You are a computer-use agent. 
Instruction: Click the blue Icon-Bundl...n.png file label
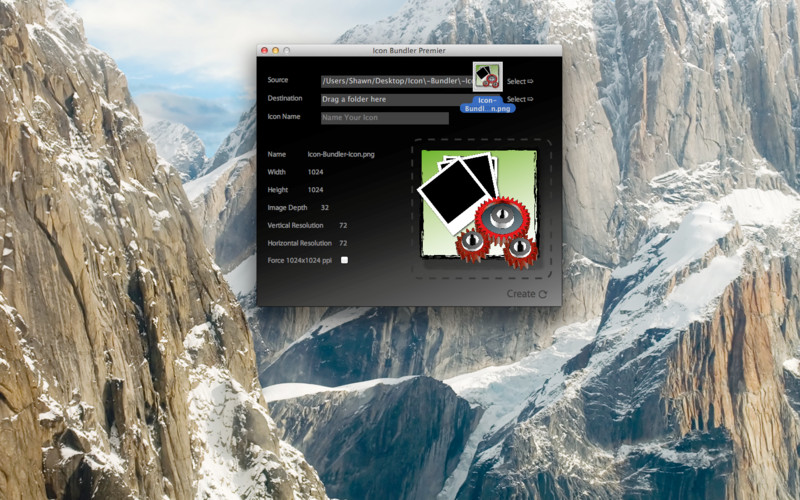pos(487,104)
